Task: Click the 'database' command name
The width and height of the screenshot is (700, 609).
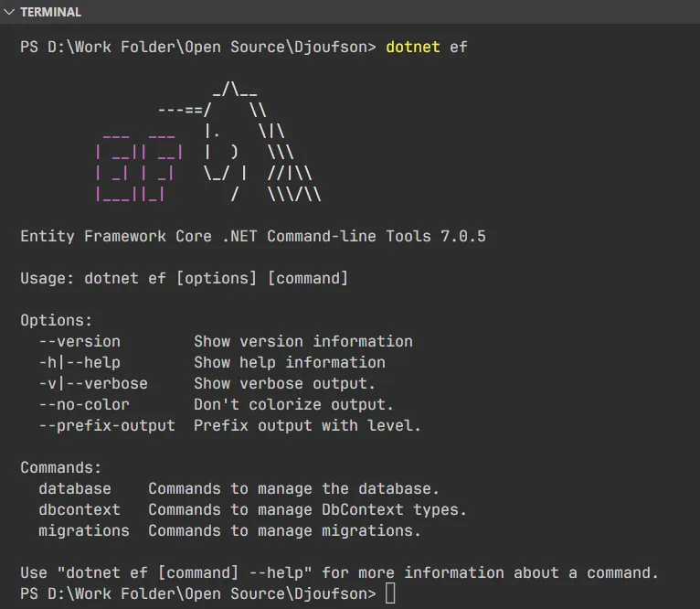Action: pos(75,488)
